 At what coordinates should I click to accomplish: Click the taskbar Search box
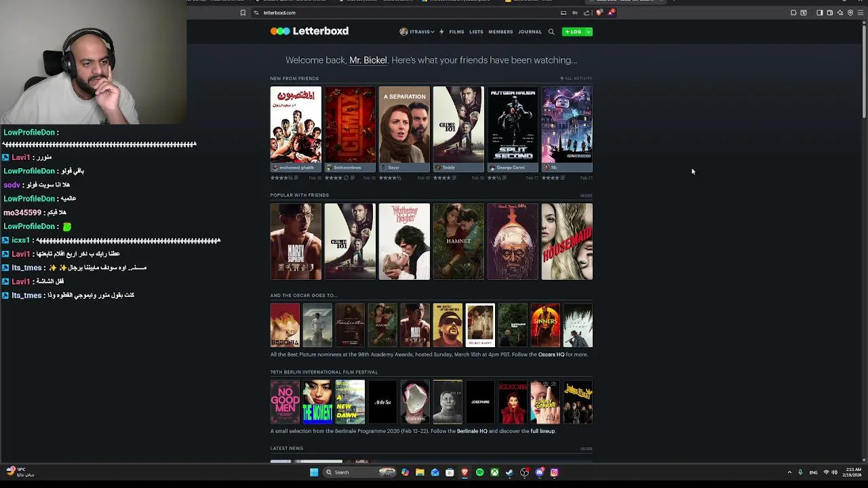point(359,472)
